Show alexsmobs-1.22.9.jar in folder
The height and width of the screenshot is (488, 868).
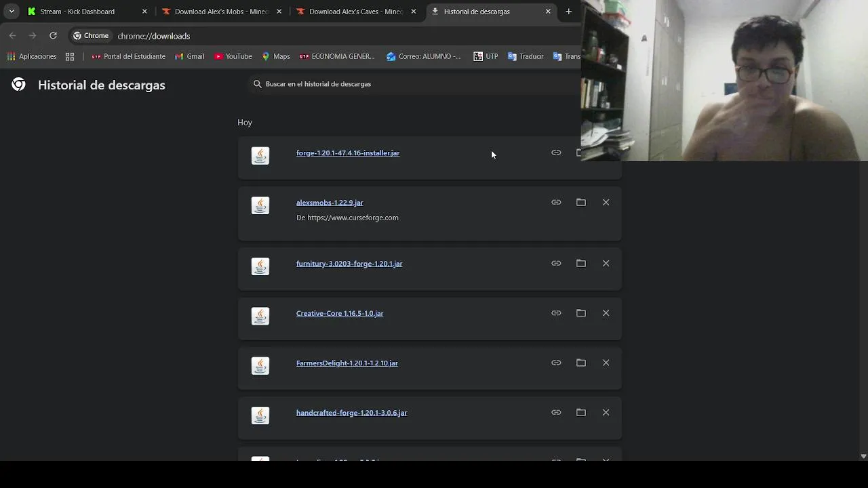581,202
